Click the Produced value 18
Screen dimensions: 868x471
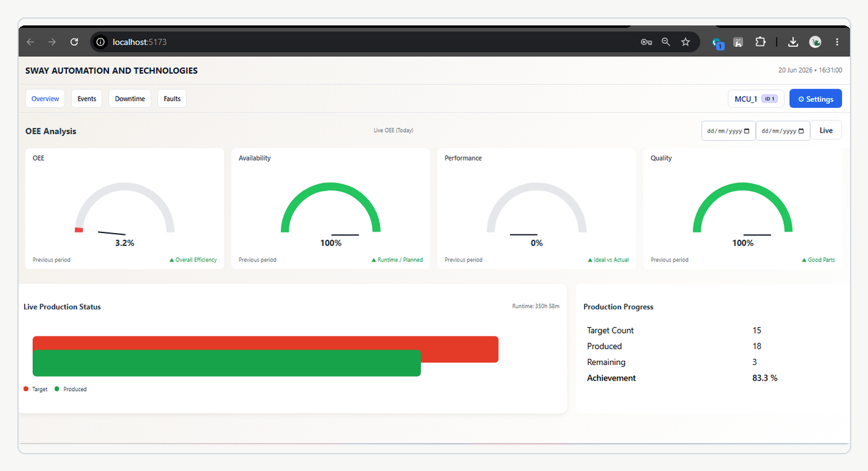(757, 346)
